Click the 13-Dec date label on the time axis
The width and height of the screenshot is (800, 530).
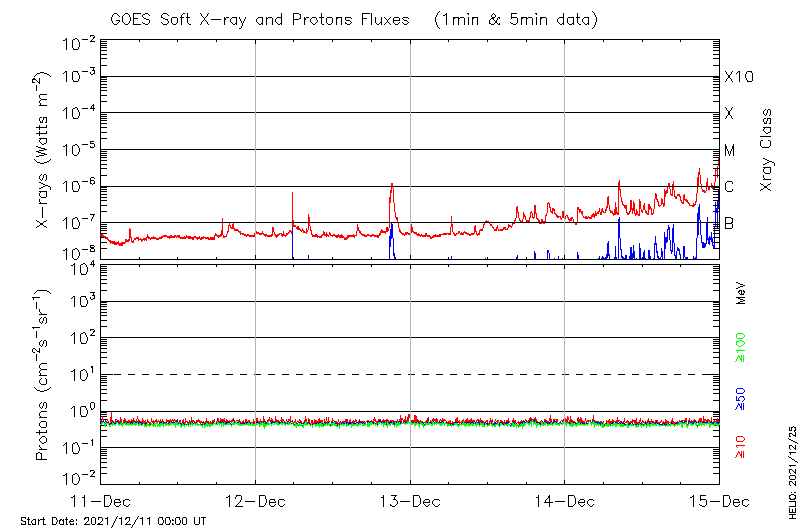(x=410, y=500)
